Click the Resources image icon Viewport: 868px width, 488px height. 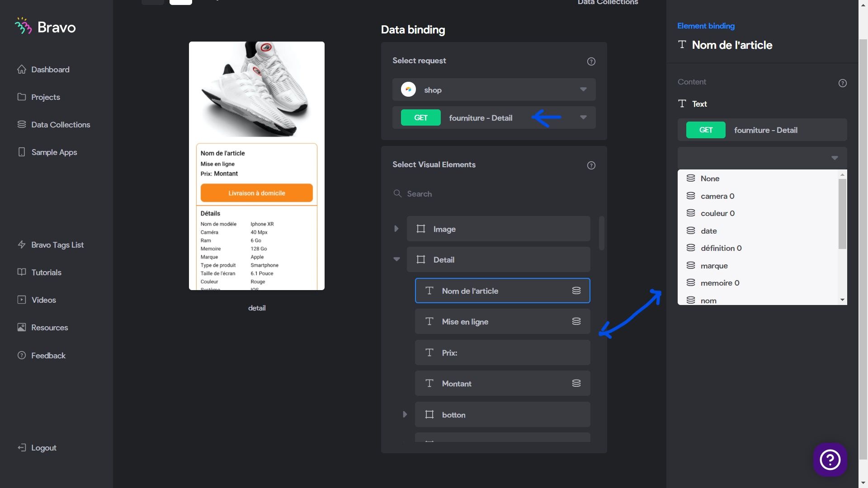[x=22, y=327]
